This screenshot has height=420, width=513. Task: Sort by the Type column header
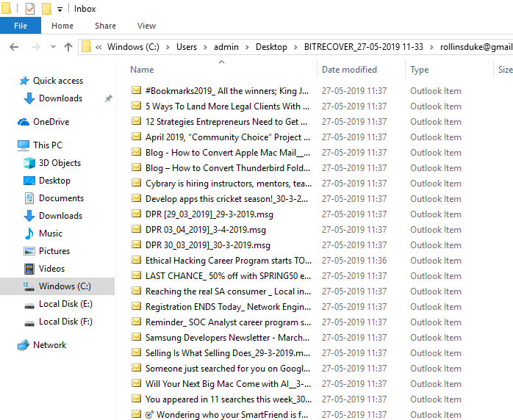[x=419, y=70]
